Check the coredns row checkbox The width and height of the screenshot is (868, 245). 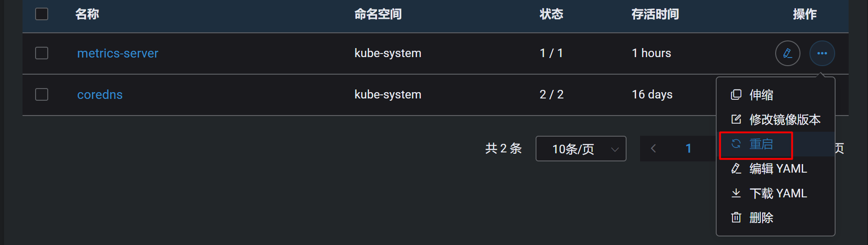(42, 94)
